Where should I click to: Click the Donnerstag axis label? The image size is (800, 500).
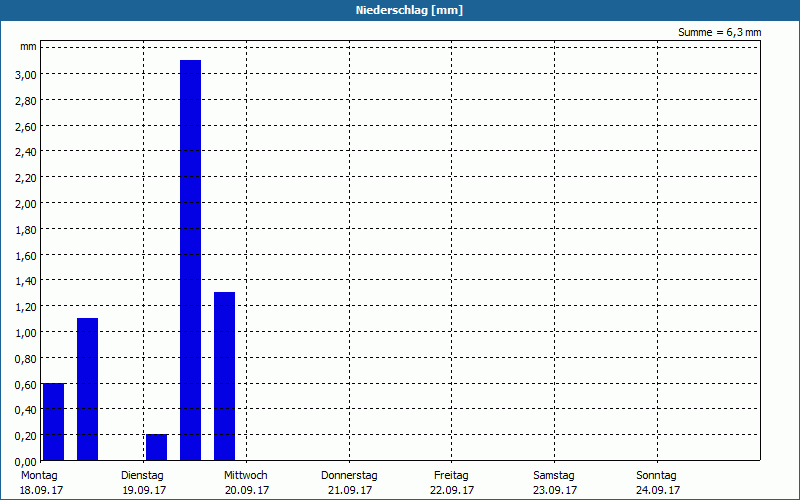point(349,475)
